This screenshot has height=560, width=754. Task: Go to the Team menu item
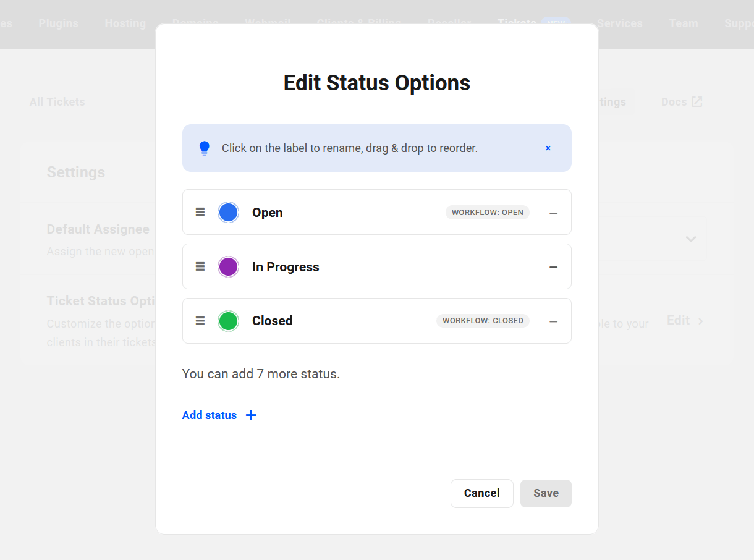pyautogui.click(x=683, y=23)
